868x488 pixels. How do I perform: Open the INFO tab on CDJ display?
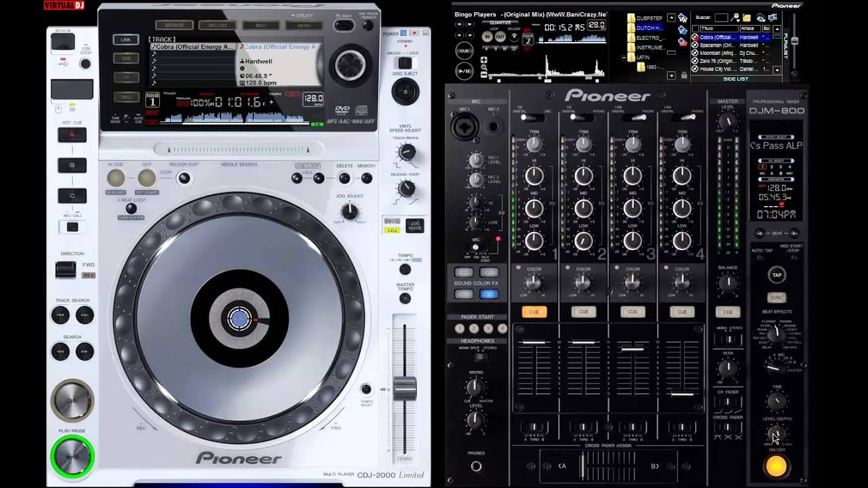pos(261,25)
